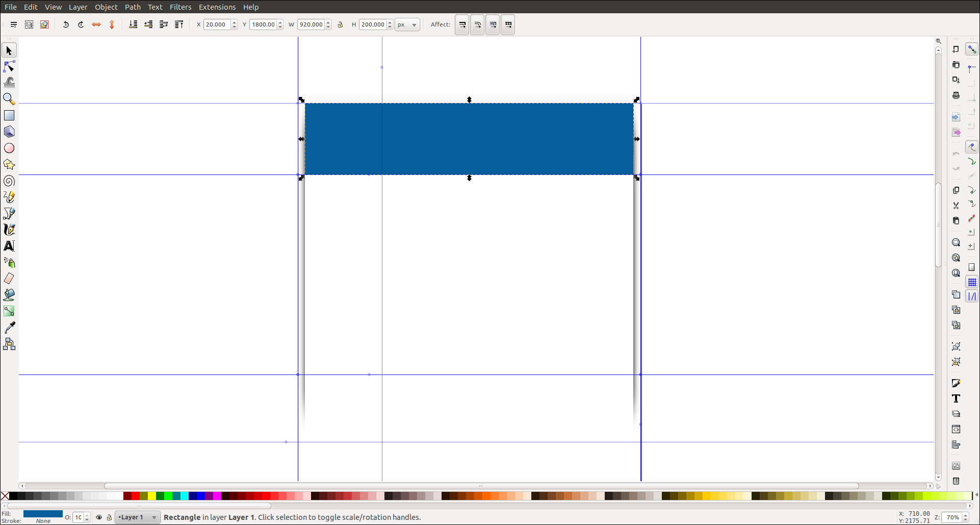Select the Text tool in the toolbox

pyautogui.click(x=9, y=246)
